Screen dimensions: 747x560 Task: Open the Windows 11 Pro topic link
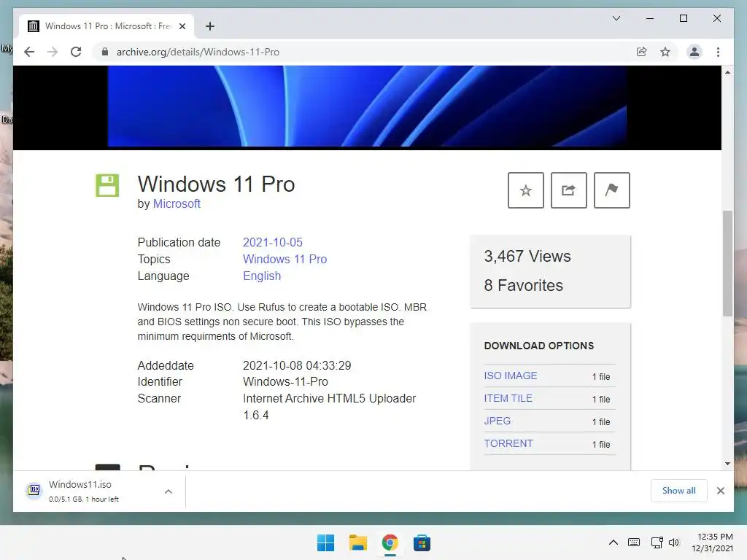pyautogui.click(x=285, y=259)
